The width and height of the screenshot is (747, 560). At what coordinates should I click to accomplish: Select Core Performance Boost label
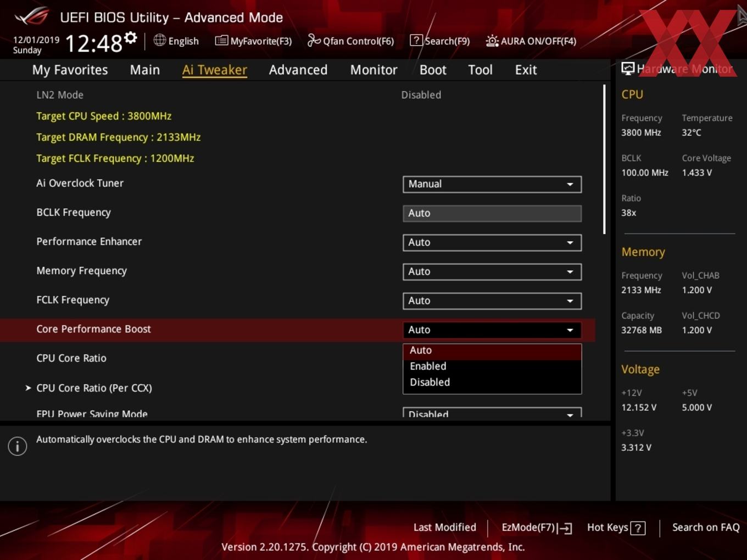(x=93, y=329)
